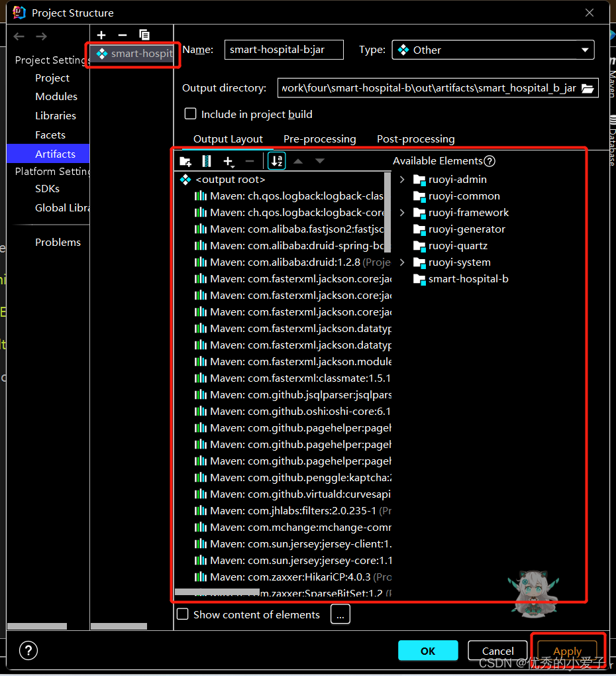Click the output layout vertical scrollbar
The image size is (616, 676).
(387, 212)
